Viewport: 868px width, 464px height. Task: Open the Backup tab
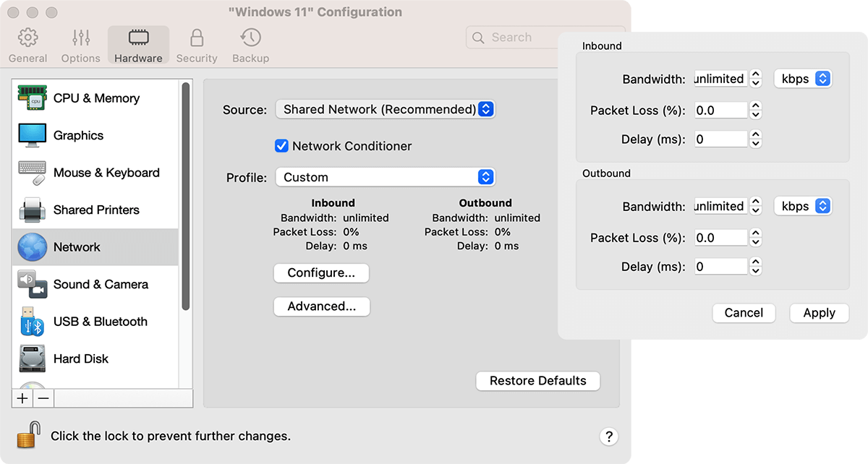[x=250, y=46]
